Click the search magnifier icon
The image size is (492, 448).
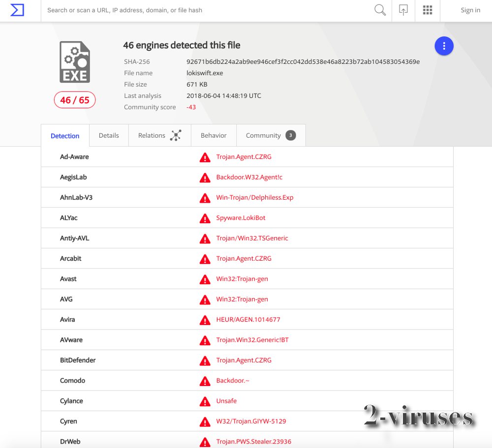(x=379, y=10)
